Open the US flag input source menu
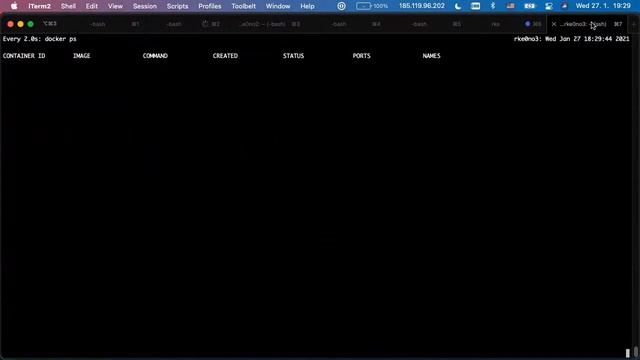The height and width of the screenshot is (360, 640). click(x=510, y=6)
